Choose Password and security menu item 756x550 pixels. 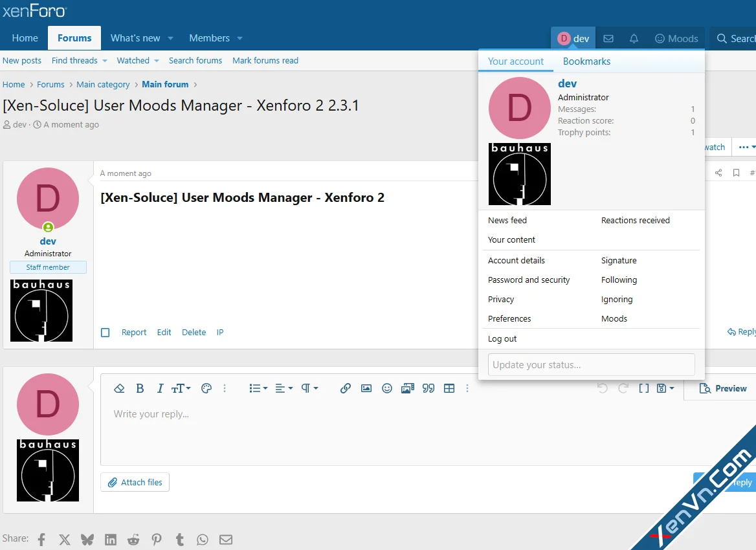(529, 280)
